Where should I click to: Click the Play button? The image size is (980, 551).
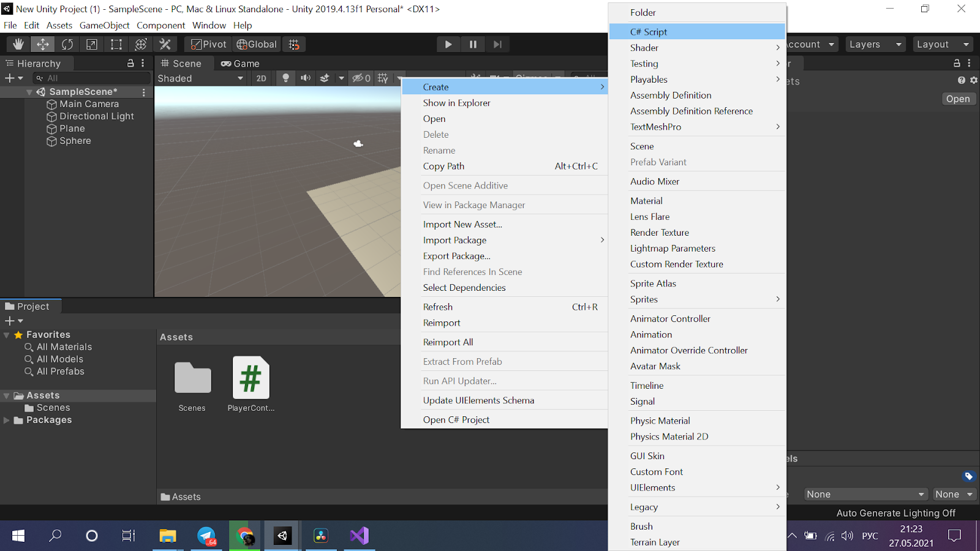[448, 44]
